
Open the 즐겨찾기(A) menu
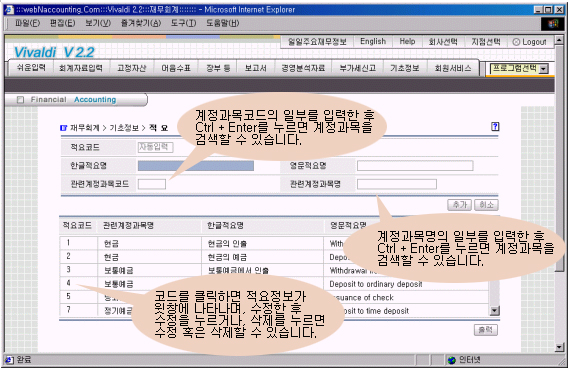(x=141, y=23)
